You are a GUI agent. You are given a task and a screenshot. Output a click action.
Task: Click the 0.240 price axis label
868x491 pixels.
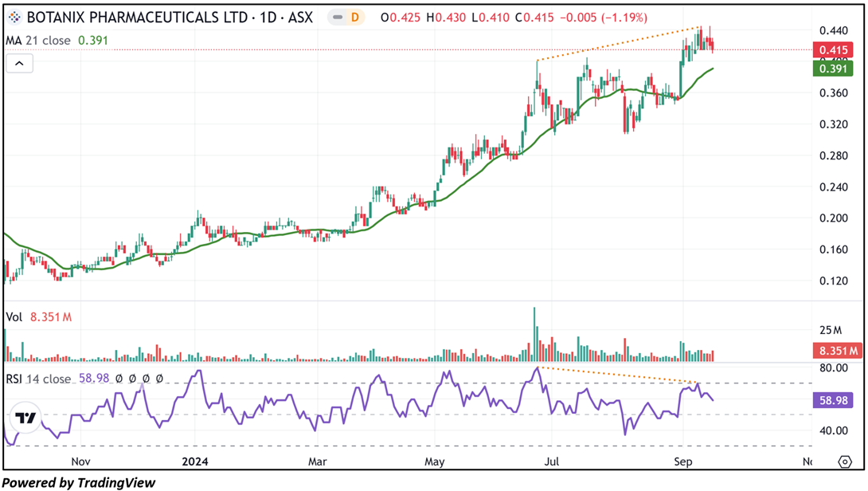coord(833,187)
